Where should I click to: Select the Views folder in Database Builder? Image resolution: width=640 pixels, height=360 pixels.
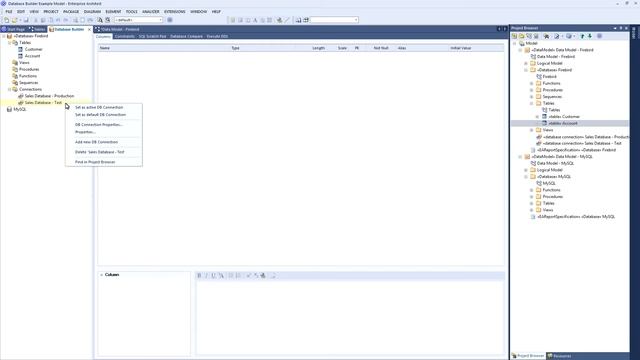(24, 62)
